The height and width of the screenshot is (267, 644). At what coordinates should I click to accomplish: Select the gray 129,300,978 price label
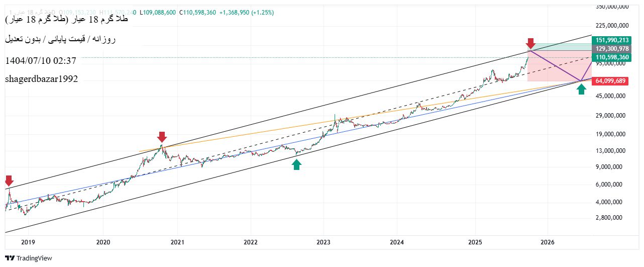612,49
